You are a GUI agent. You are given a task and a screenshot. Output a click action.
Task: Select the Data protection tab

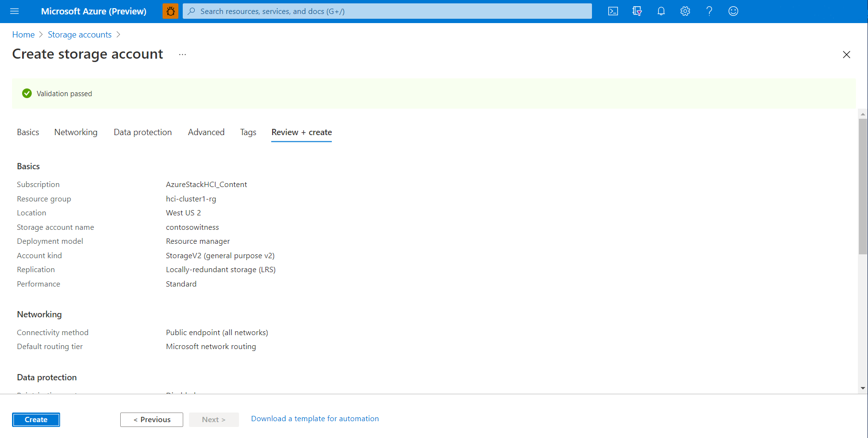142,132
